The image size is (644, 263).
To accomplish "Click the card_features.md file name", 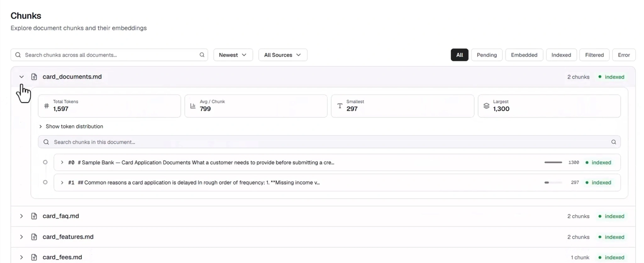I will click(x=68, y=237).
